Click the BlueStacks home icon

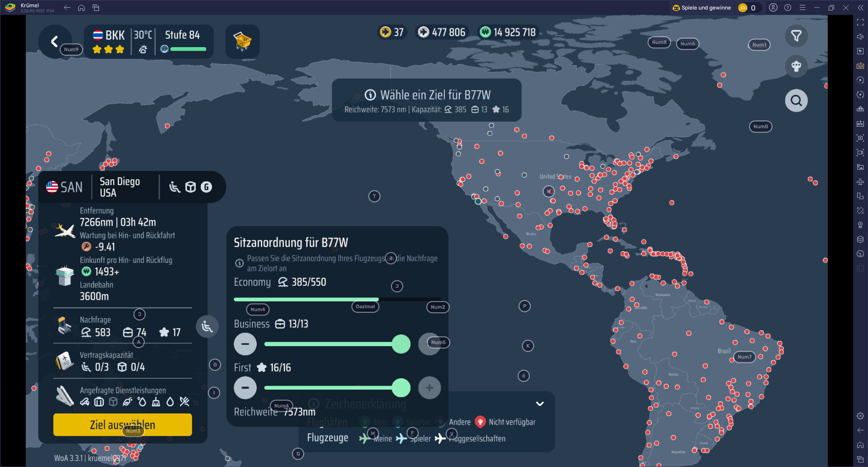[x=81, y=8]
